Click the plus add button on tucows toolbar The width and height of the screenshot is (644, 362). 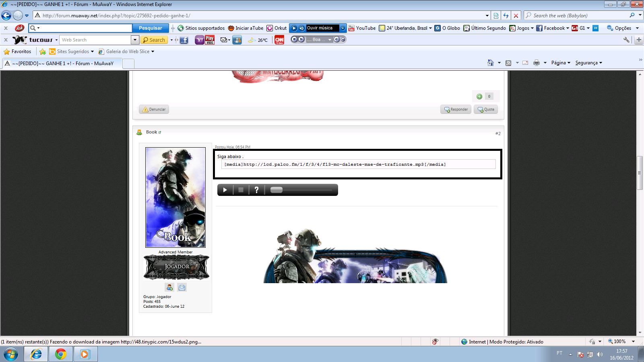639,40
